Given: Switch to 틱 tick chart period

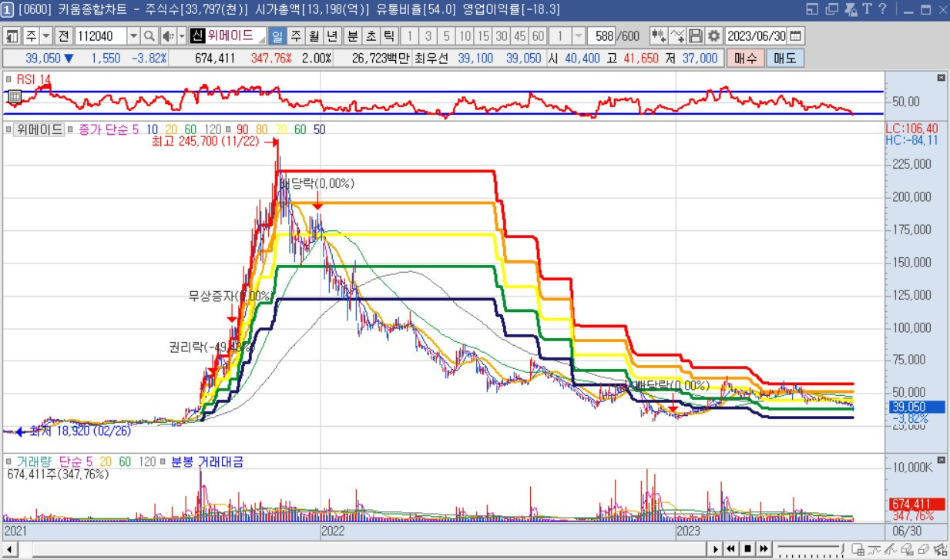Looking at the screenshot, I should pyautogui.click(x=389, y=36).
